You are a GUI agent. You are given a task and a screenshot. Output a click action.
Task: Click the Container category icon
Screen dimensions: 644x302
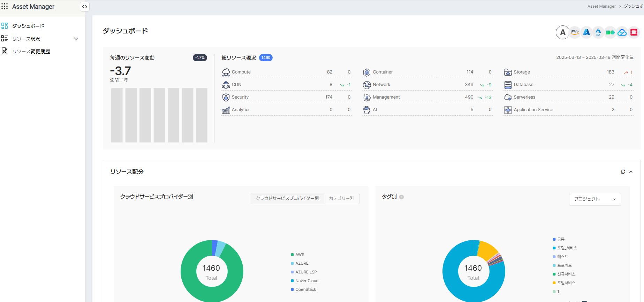[367, 72]
